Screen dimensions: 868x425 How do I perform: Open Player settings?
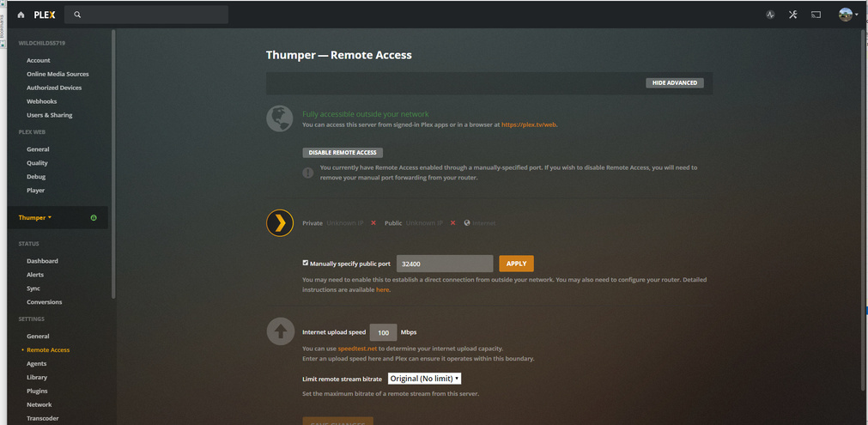point(35,191)
